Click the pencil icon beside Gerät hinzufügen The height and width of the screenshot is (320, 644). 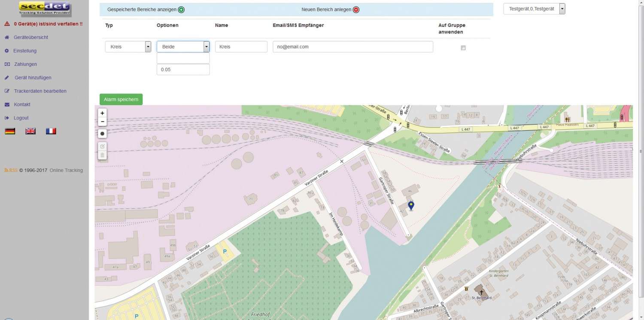coord(7,78)
